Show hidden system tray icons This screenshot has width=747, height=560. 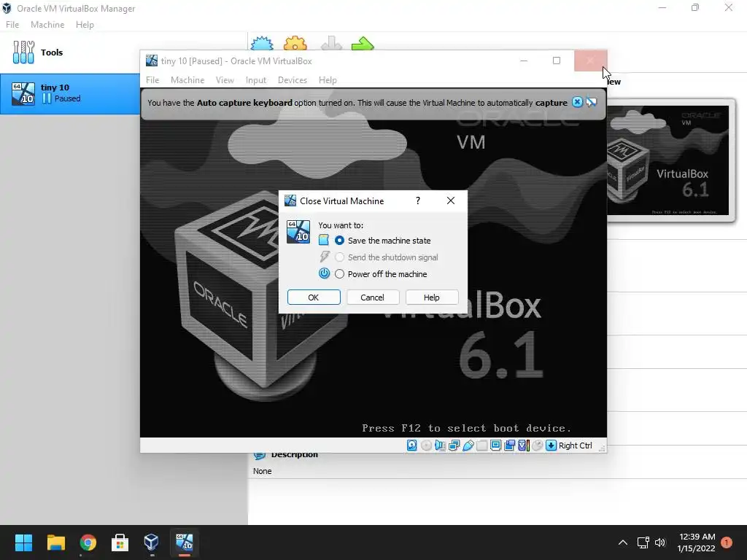coord(623,542)
